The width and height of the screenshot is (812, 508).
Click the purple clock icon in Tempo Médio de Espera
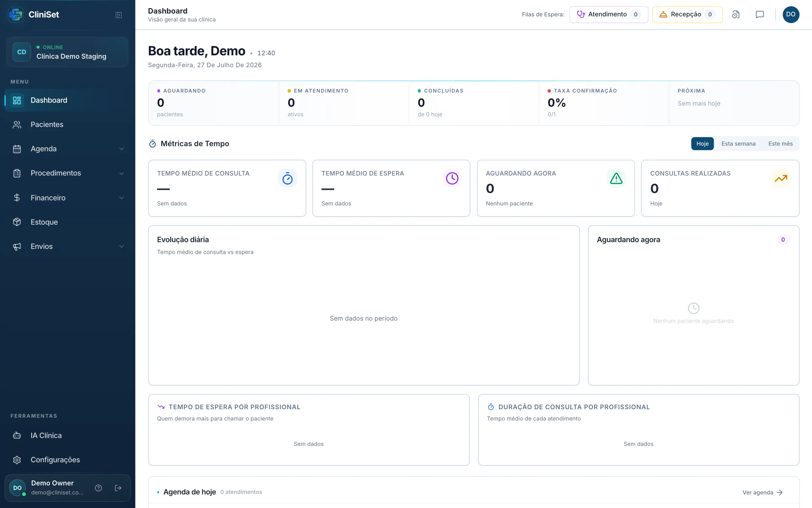452,178
